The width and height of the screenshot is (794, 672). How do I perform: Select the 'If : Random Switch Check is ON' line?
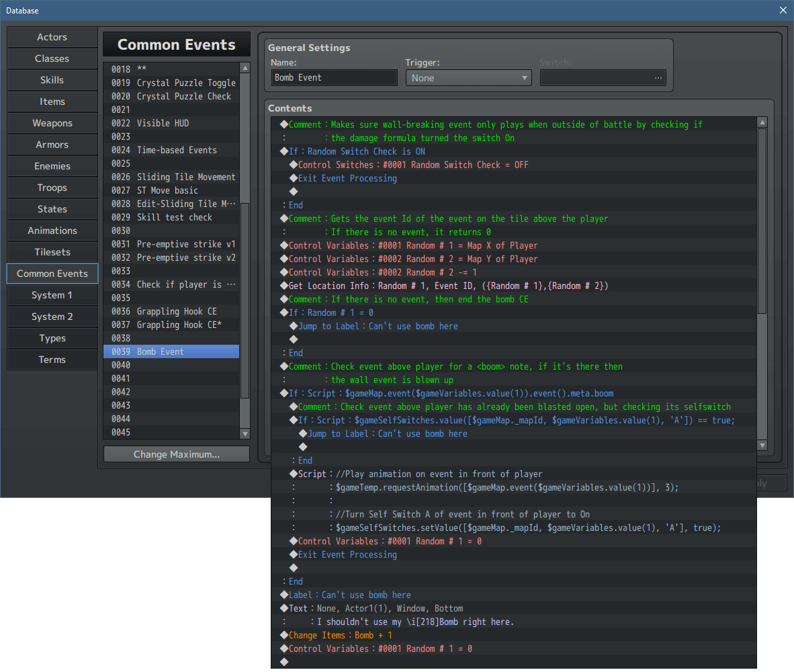point(514,151)
